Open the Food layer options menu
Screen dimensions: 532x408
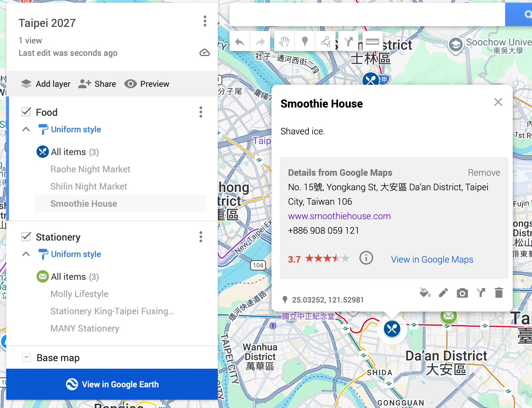[x=201, y=112]
